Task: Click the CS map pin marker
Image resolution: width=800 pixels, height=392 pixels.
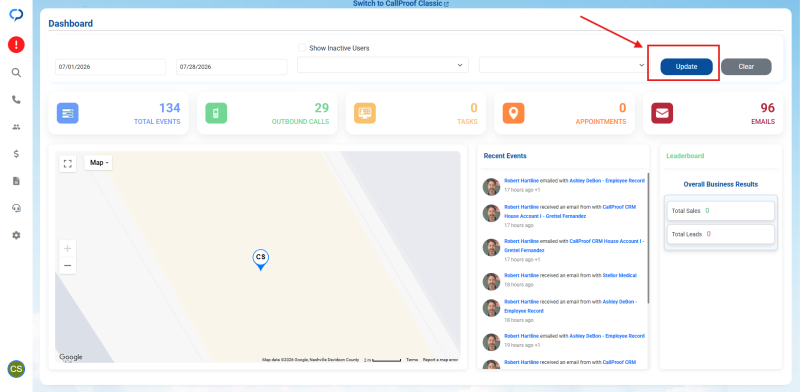Action: (261, 260)
